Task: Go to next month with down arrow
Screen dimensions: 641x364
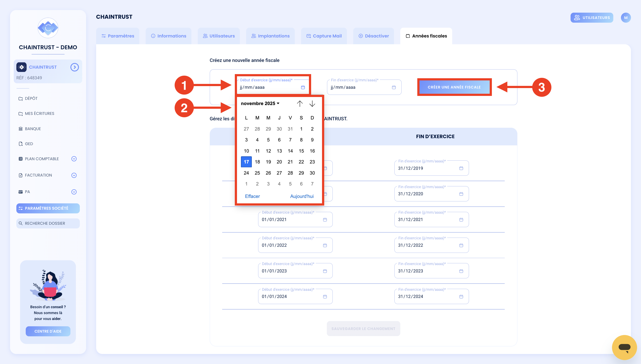Action: pyautogui.click(x=312, y=104)
